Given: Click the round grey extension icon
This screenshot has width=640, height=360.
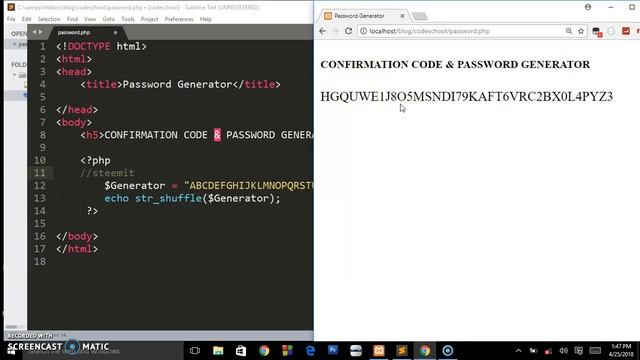Looking at the screenshot, I should [x=611, y=31].
